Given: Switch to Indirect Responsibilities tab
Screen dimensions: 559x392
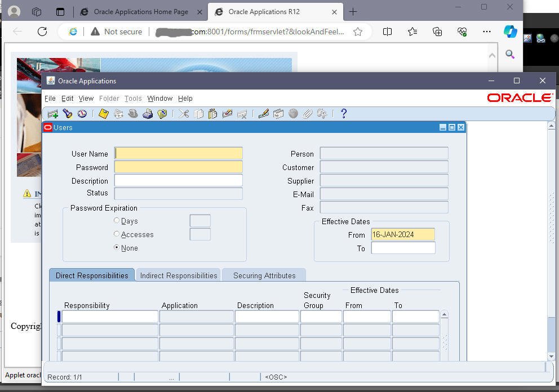Looking at the screenshot, I should 179,275.
